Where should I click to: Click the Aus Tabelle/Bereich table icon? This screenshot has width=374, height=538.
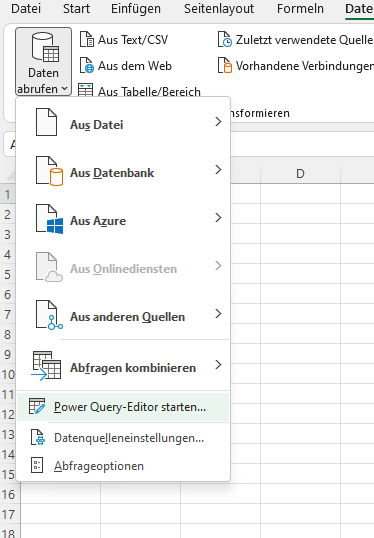[85, 90]
